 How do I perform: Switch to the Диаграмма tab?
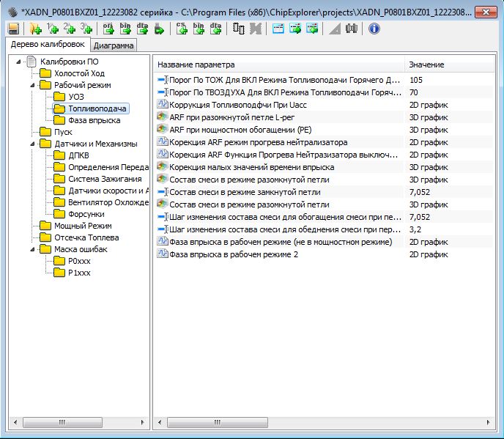pyautogui.click(x=114, y=46)
